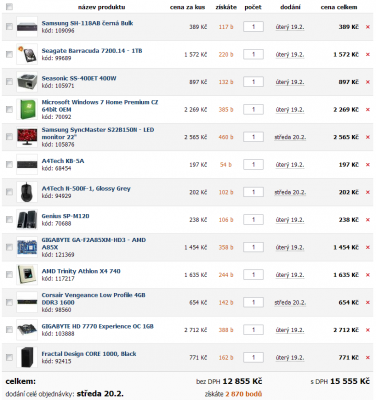Click the AMD Trinity Athlon processor image

coord(27,275)
